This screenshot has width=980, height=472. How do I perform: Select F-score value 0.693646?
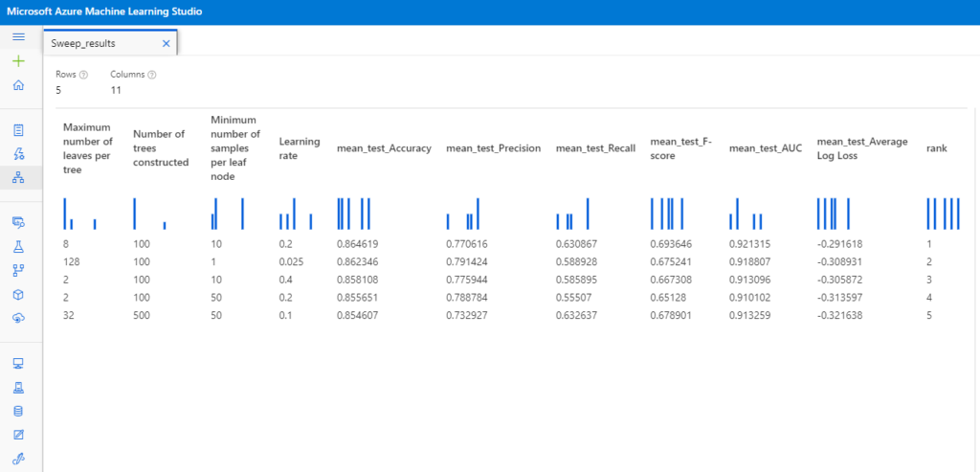pos(671,244)
